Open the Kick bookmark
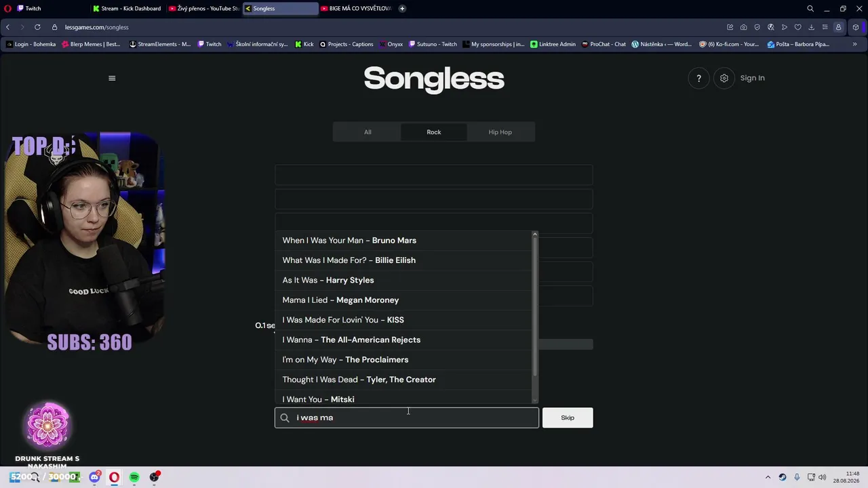 pos(304,44)
